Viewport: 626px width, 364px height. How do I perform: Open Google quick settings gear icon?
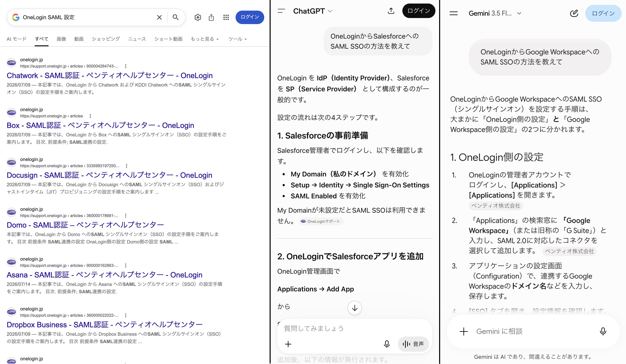click(x=198, y=17)
